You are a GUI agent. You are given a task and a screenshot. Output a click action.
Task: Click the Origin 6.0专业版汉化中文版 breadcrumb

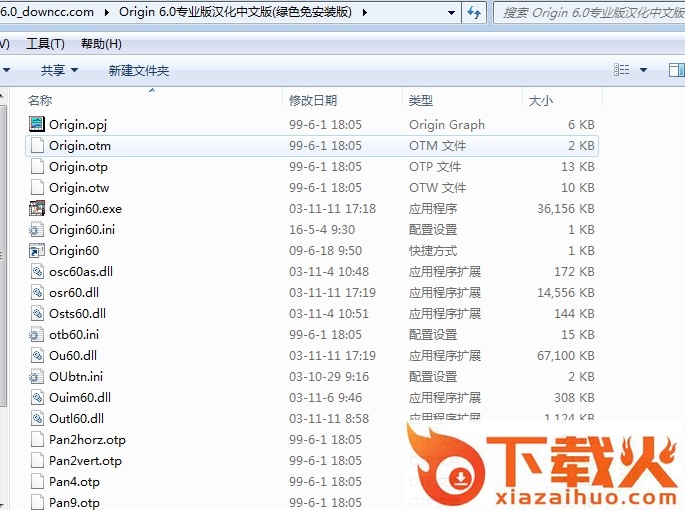click(x=235, y=12)
